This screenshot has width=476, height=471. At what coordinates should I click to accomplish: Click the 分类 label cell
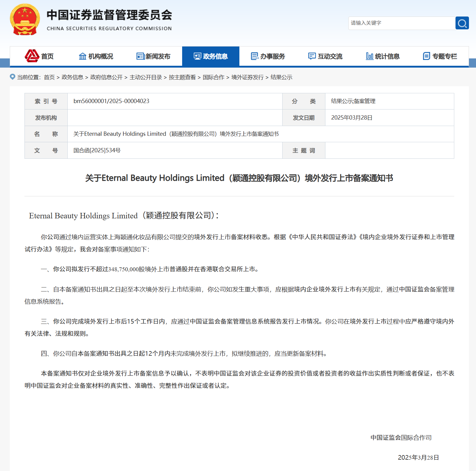(x=304, y=101)
